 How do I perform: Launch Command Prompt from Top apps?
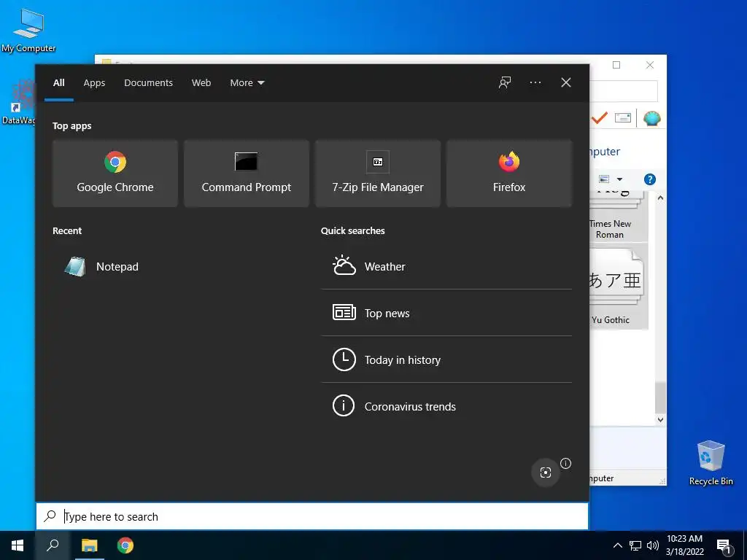pos(247,174)
